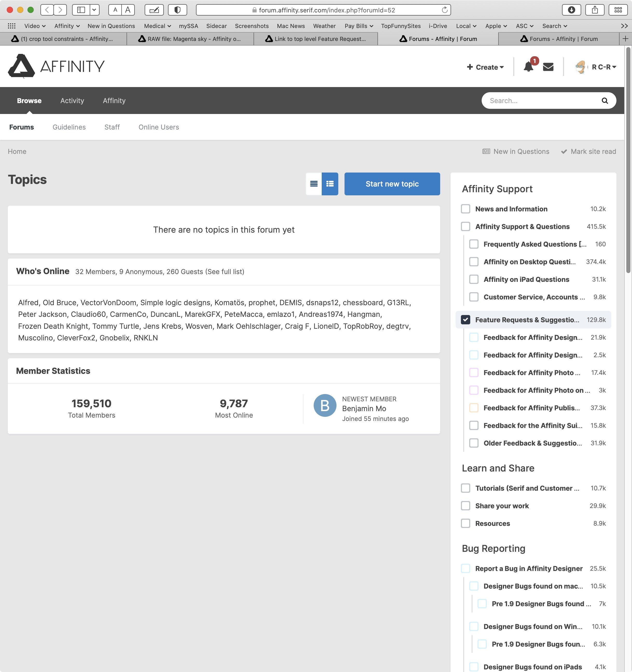Open the Medical bookmarks dropdown
This screenshot has height=672, width=632.
click(x=157, y=26)
